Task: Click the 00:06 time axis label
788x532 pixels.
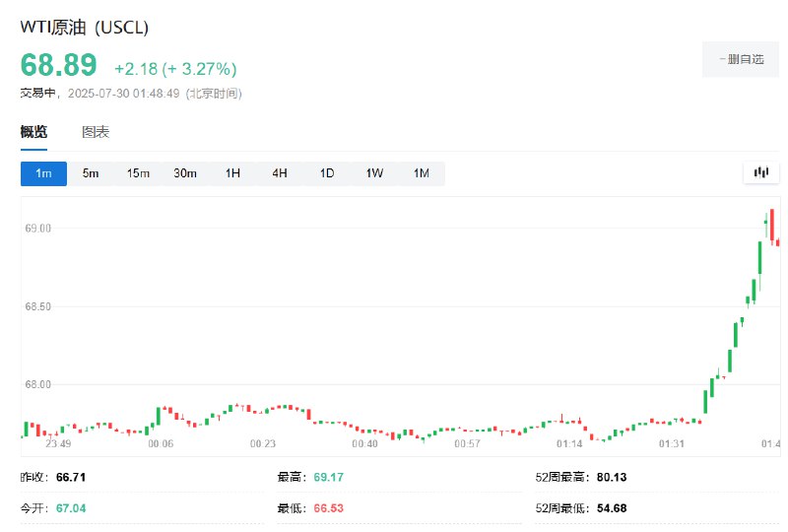Action: (x=161, y=443)
